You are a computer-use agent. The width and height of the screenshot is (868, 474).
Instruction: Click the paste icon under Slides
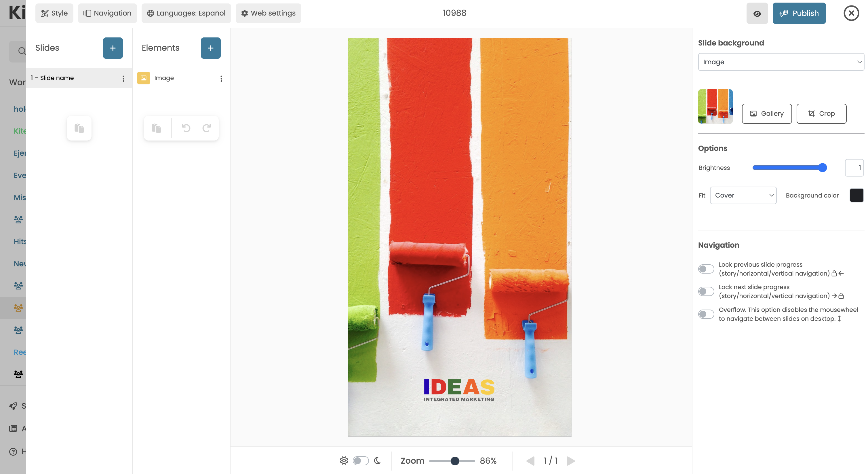(79, 128)
